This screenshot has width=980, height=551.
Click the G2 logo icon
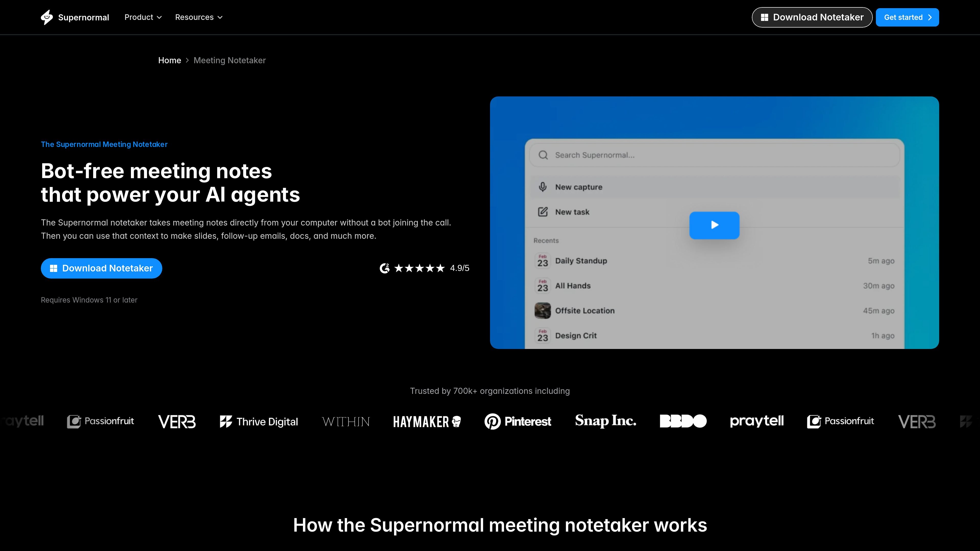(385, 268)
